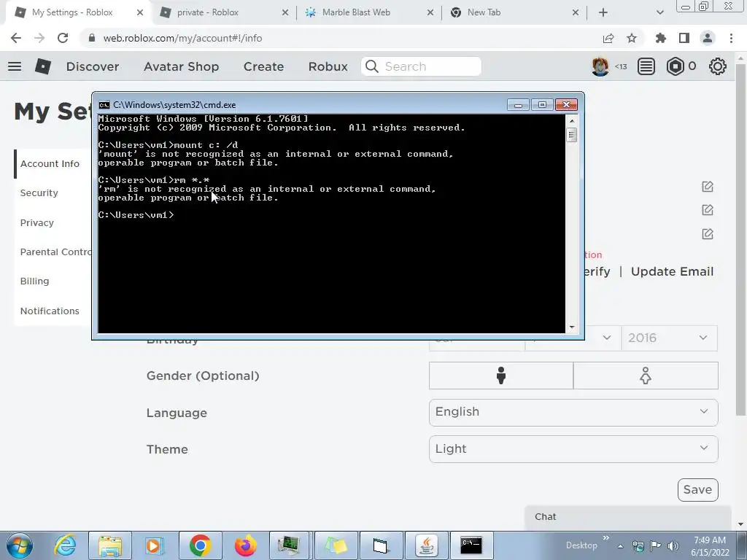Select the male gender option

tap(501, 376)
